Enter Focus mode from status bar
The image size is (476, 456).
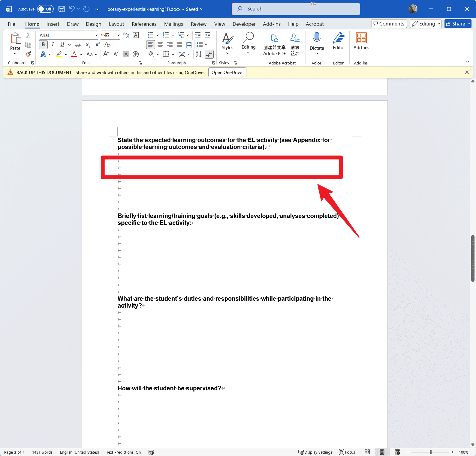(347, 452)
